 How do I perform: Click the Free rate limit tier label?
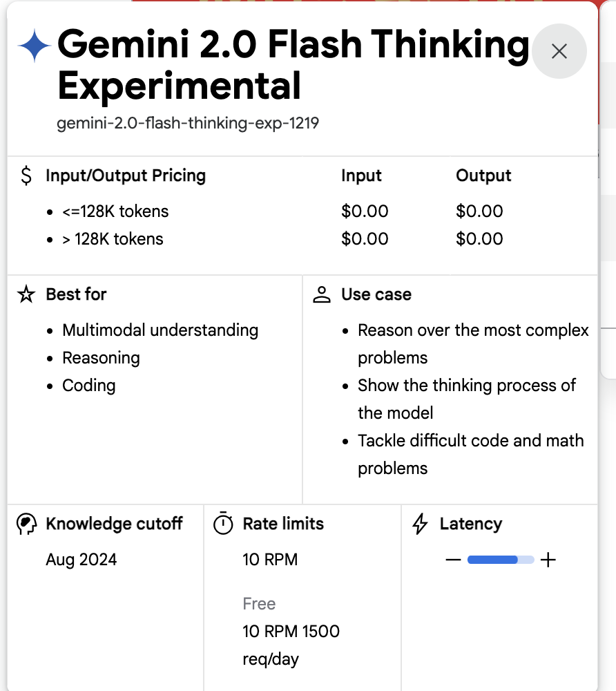(259, 604)
